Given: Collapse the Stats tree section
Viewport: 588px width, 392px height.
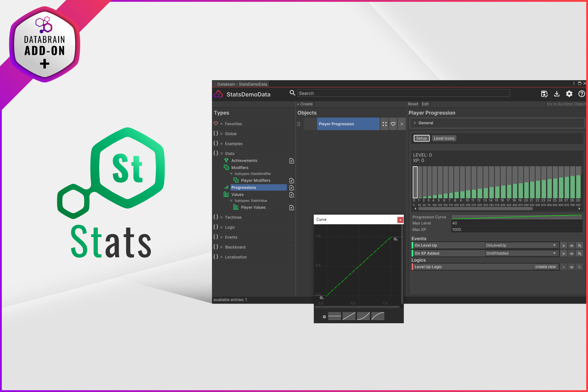Looking at the screenshot, I should pyautogui.click(x=222, y=153).
